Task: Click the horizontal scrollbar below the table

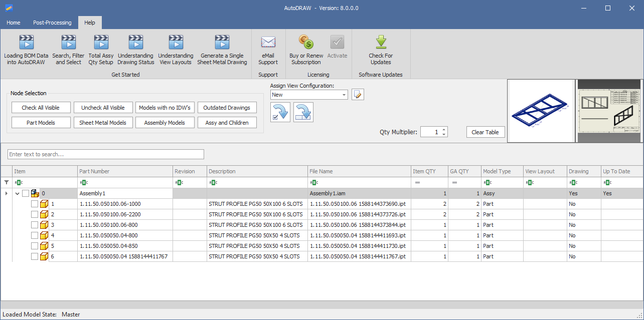Action: tap(321, 304)
